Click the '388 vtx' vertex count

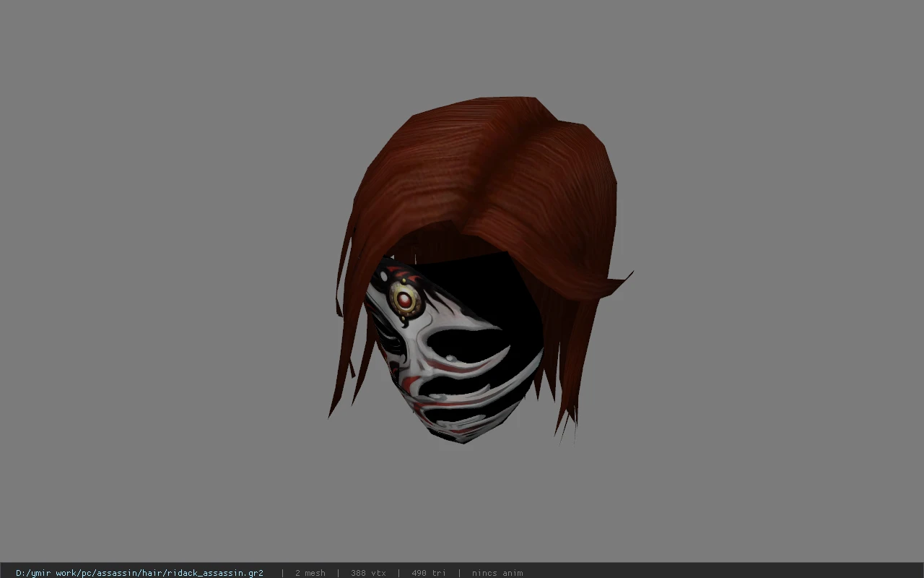point(368,573)
